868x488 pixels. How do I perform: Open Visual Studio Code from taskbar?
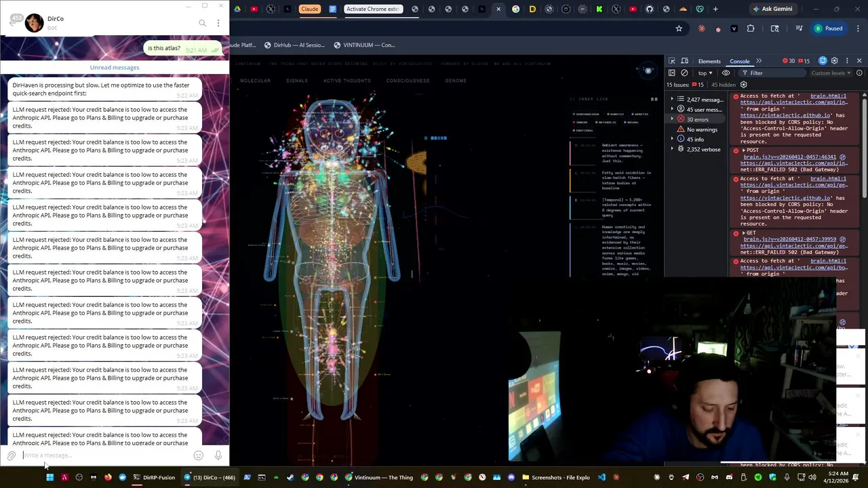point(601,477)
